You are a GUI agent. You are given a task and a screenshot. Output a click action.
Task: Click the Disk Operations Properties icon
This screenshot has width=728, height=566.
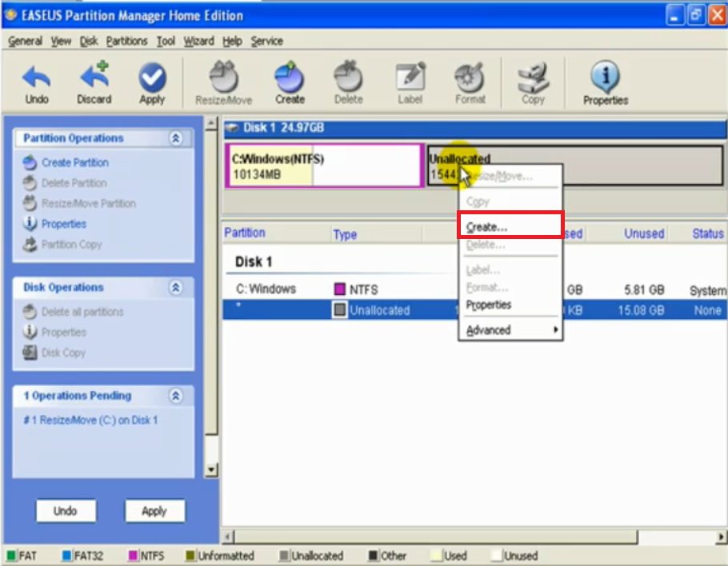tap(30, 333)
